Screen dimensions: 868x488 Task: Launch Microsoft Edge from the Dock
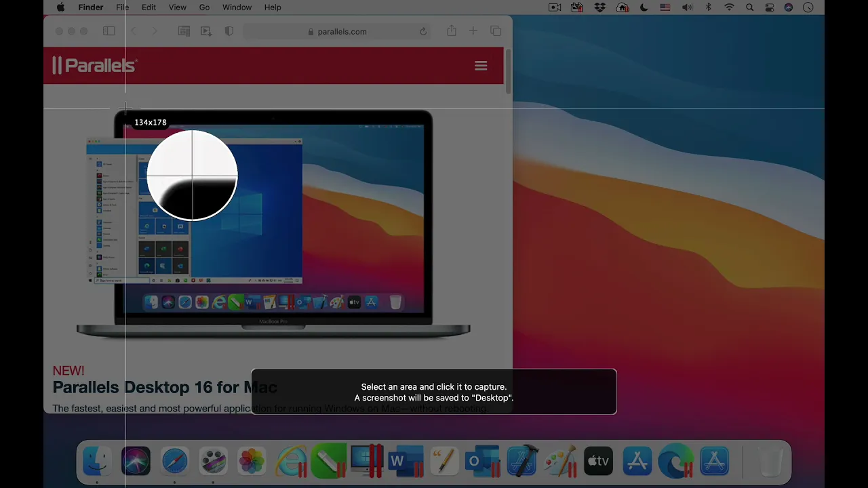pyautogui.click(x=675, y=462)
